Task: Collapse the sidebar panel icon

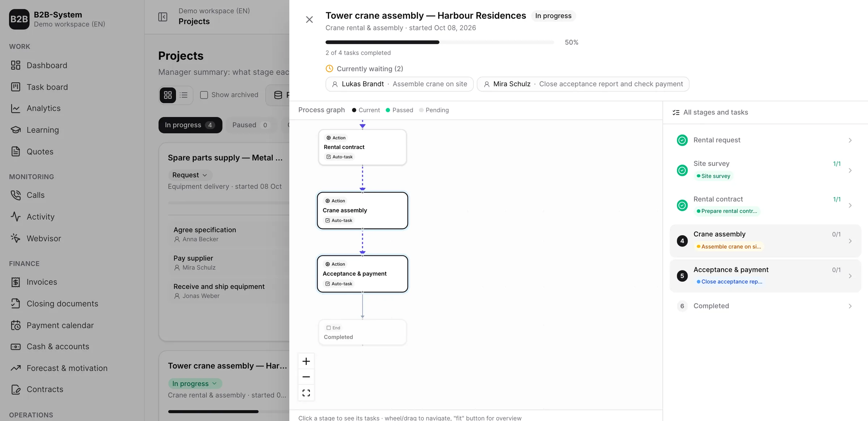Action: (x=163, y=17)
